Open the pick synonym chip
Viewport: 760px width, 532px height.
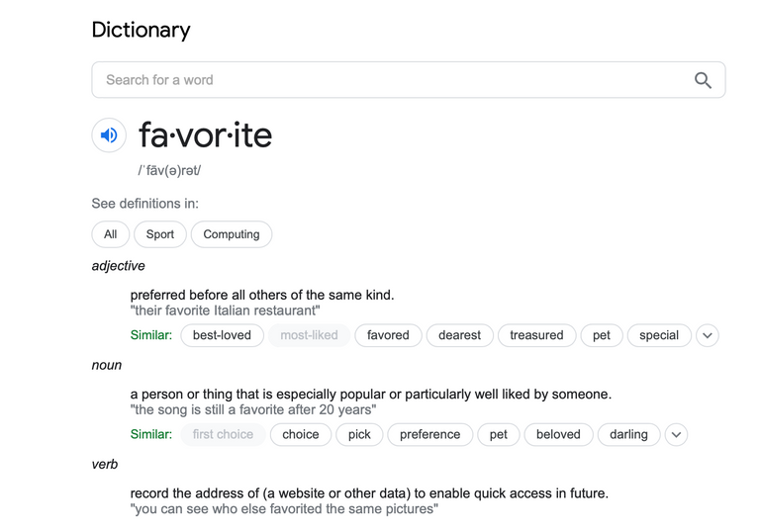[x=359, y=435]
